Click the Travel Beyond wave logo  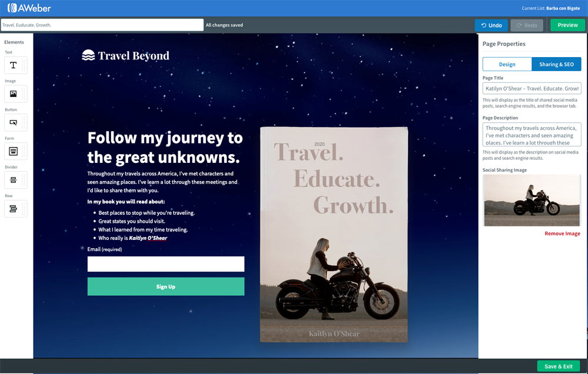[88, 56]
